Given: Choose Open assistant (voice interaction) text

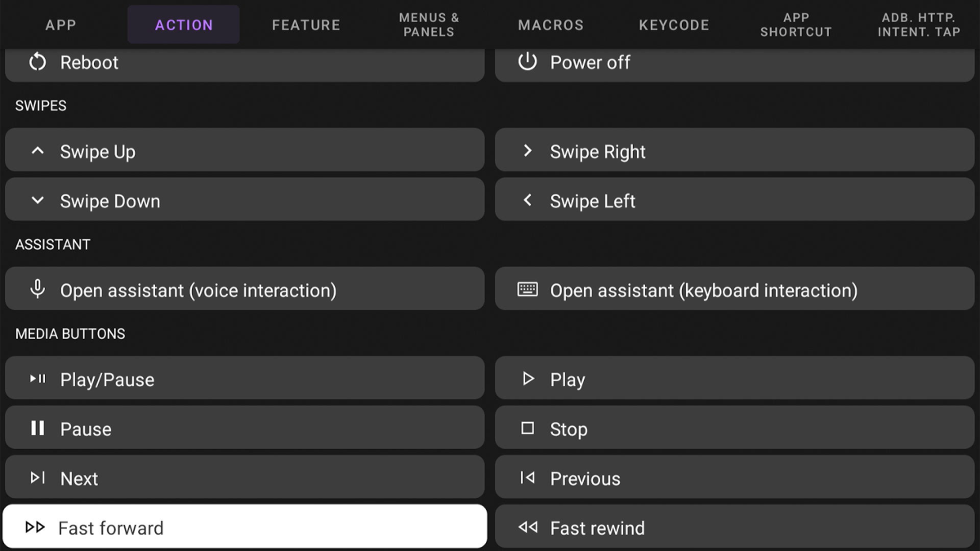Looking at the screenshot, I should click(x=198, y=291).
